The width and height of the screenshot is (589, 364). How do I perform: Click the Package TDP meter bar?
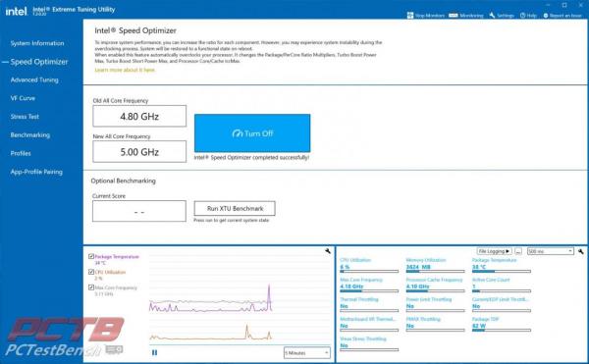click(501, 331)
